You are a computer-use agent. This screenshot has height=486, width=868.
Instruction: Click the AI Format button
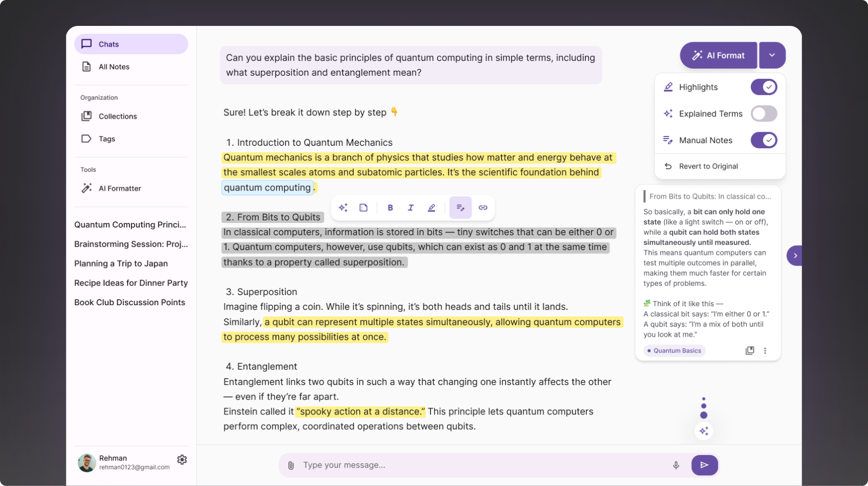coord(718,55)
